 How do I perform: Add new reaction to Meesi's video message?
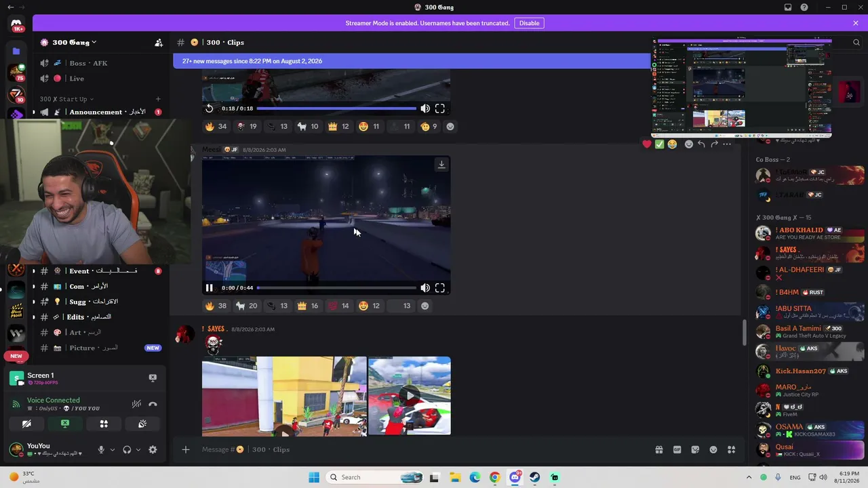tap(425, 306)
